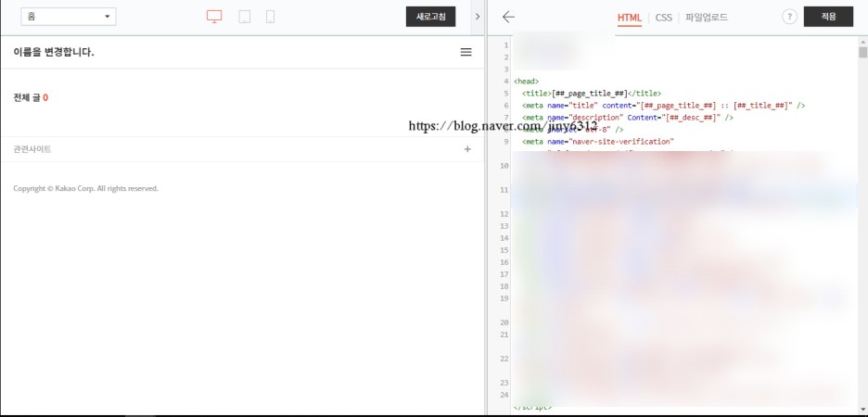
Task: Select the CSS tab
Action: coord(664,18)
